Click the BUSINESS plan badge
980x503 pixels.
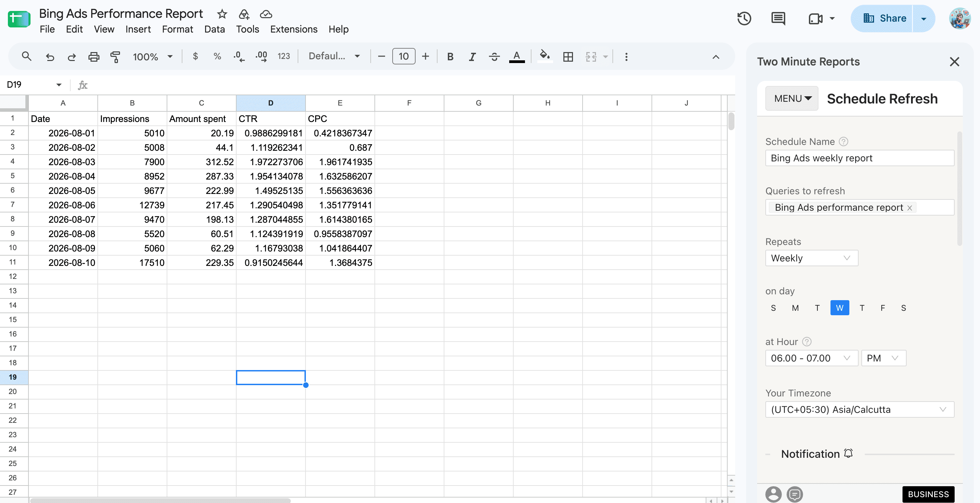[x=928, y=494]
